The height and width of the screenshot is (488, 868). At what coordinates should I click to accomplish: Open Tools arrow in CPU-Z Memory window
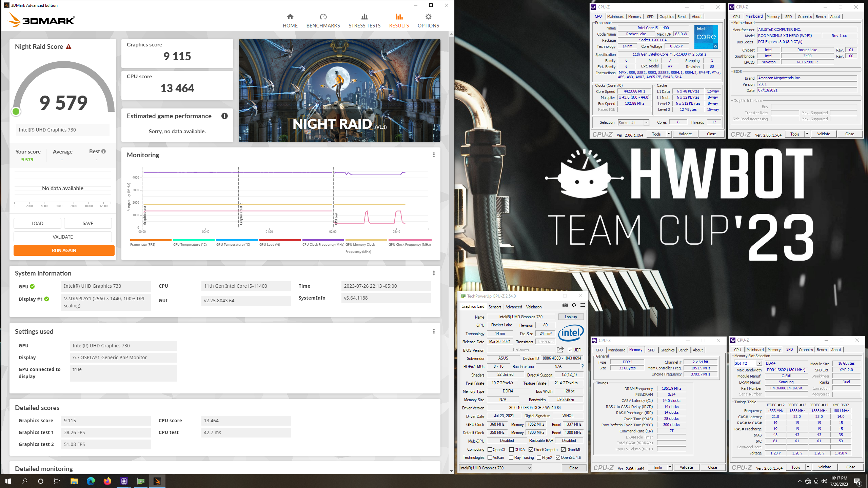[x=670, y=467]
